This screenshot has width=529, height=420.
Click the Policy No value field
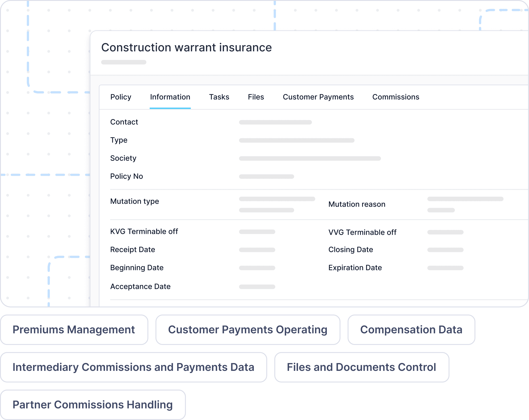(267, 177)
